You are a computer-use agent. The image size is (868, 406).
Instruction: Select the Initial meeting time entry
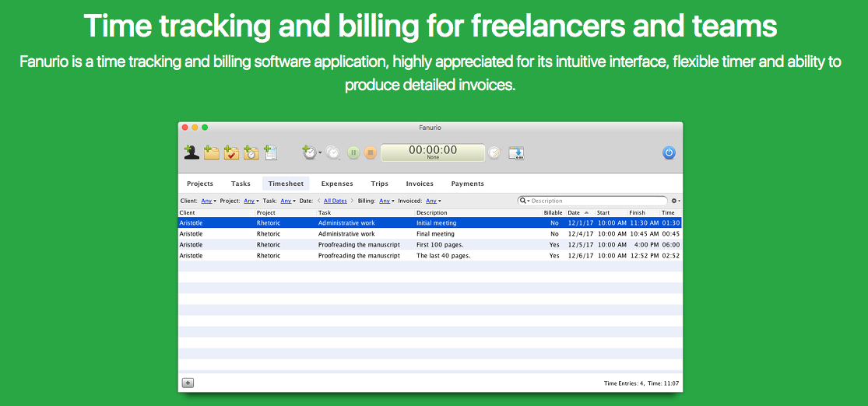coord(430,223)
